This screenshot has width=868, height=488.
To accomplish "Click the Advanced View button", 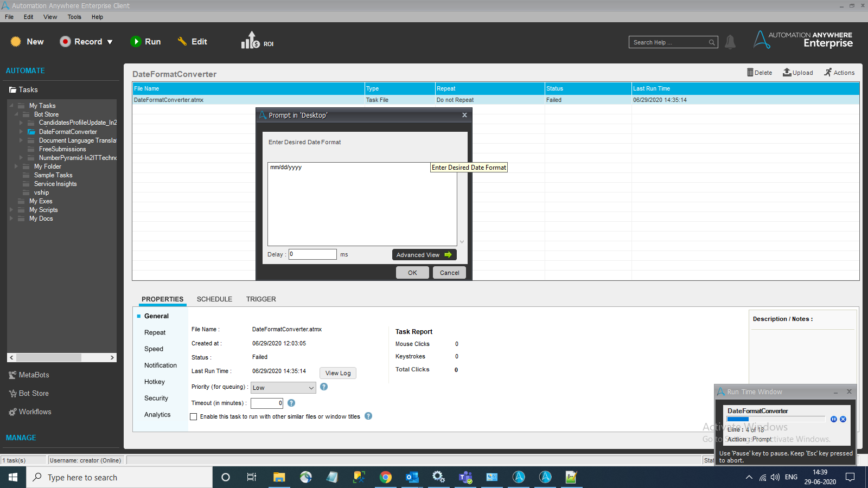I will click(x=424, y=255).
